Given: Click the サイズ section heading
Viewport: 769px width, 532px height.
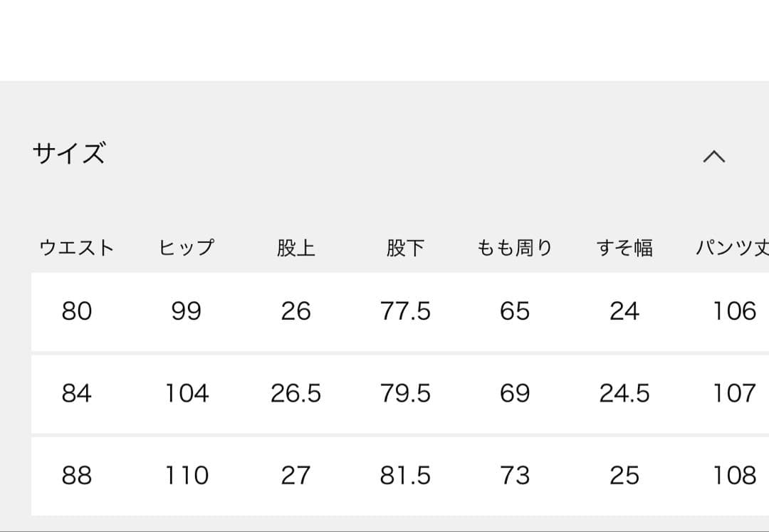Looking at the screenshot, I should (x=70, y=153).
